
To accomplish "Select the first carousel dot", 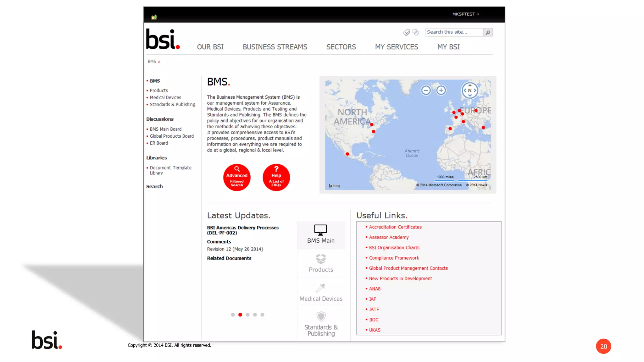I will coord(233,315).
